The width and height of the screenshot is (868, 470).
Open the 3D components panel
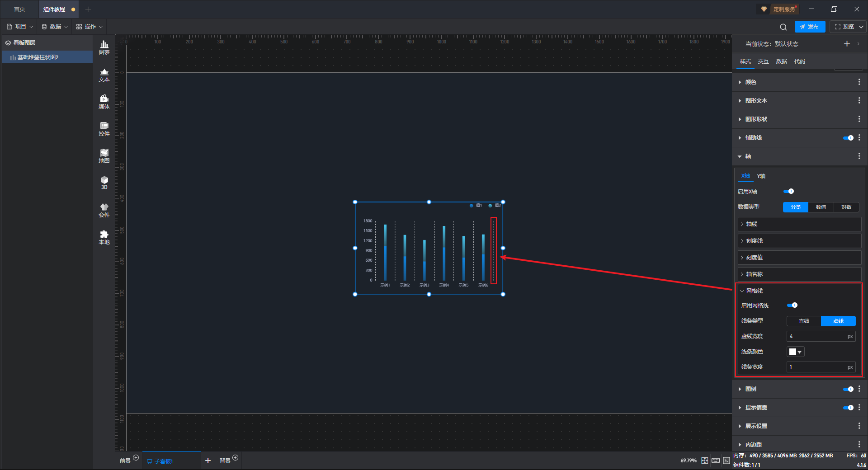(104, 183)
